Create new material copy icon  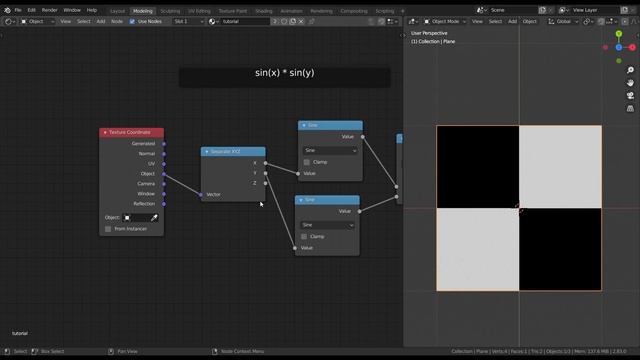(293, 22)
